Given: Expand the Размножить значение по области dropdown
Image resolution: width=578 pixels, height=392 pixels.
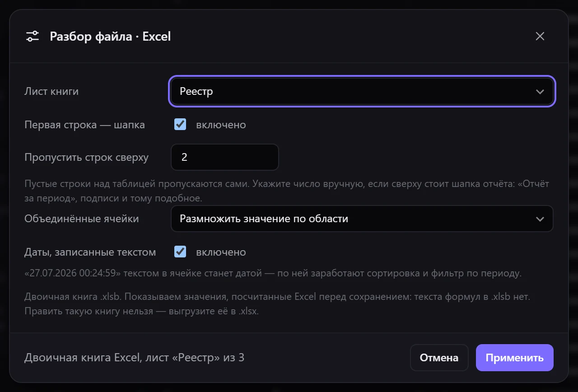Looking at the screenshot, I should click(362, 219).
